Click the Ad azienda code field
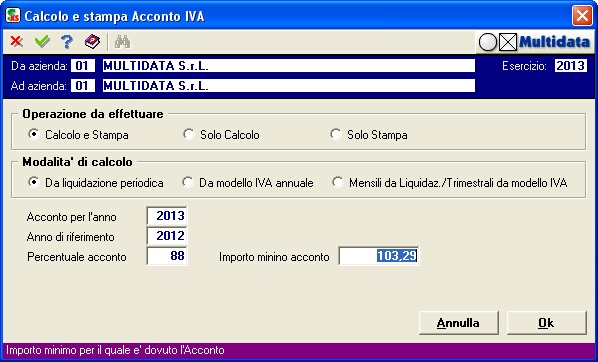Screen dimensions: 598x362 point(83,85)
